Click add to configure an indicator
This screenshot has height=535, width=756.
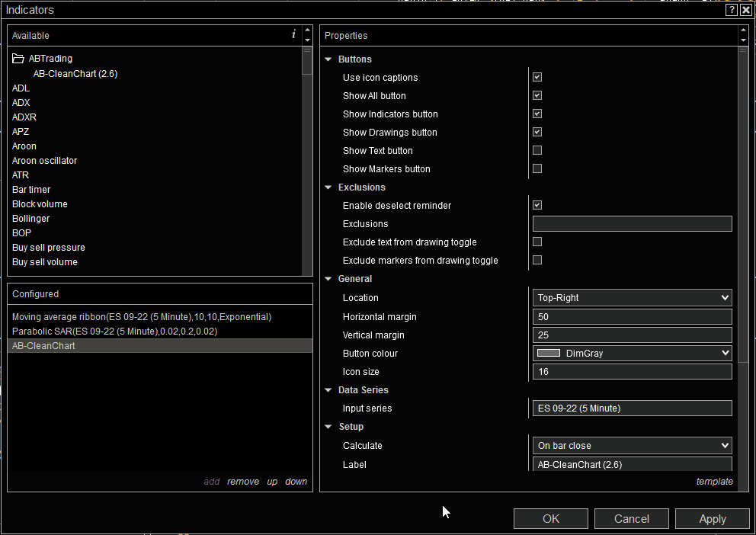pos(211,481)
